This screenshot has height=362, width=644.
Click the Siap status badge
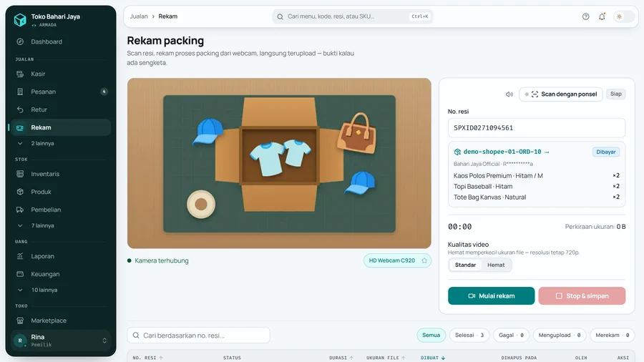coord(615,94)
